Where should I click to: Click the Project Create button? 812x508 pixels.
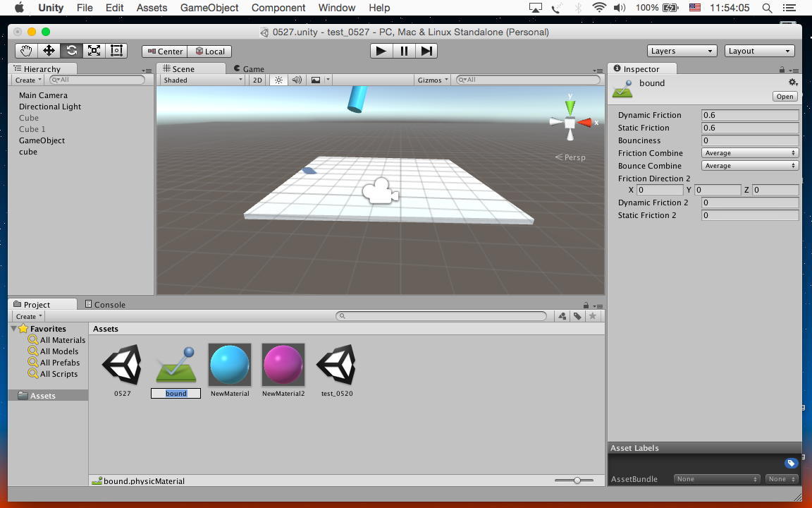point(28,316)
